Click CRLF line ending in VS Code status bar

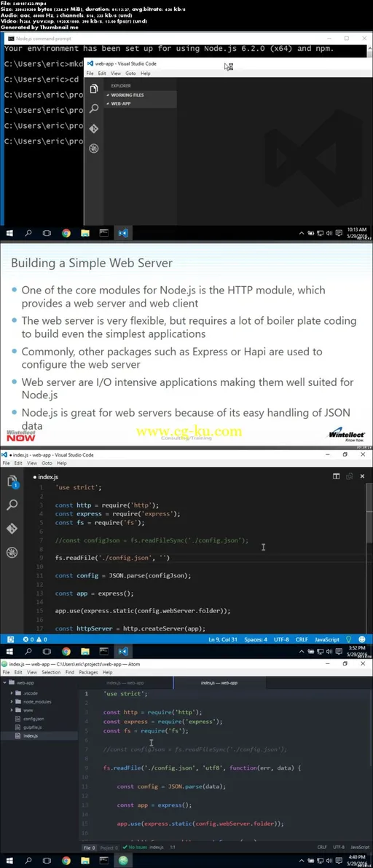pyautogui.click(x=302, y=639)
